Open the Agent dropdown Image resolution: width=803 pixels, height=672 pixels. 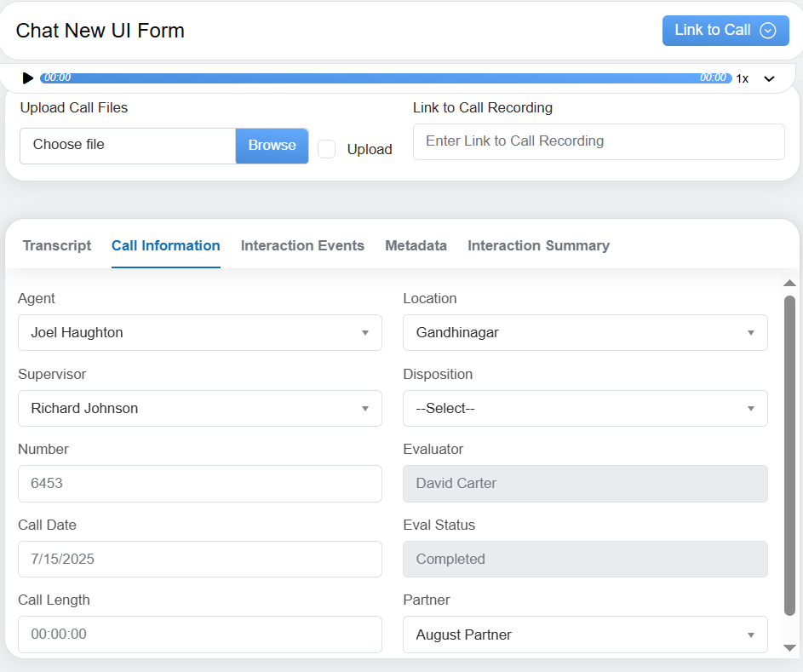(x=199, y=332)
